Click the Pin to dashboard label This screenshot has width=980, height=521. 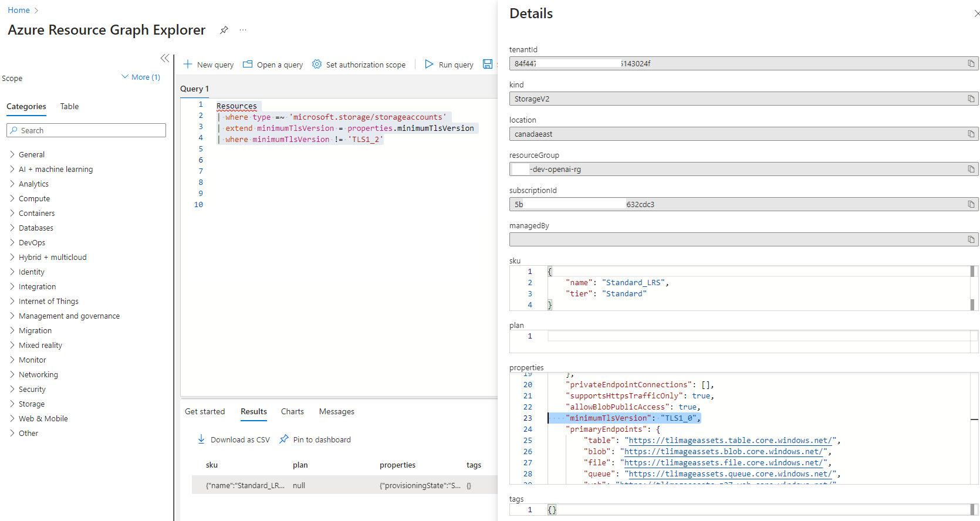[322, 439]
